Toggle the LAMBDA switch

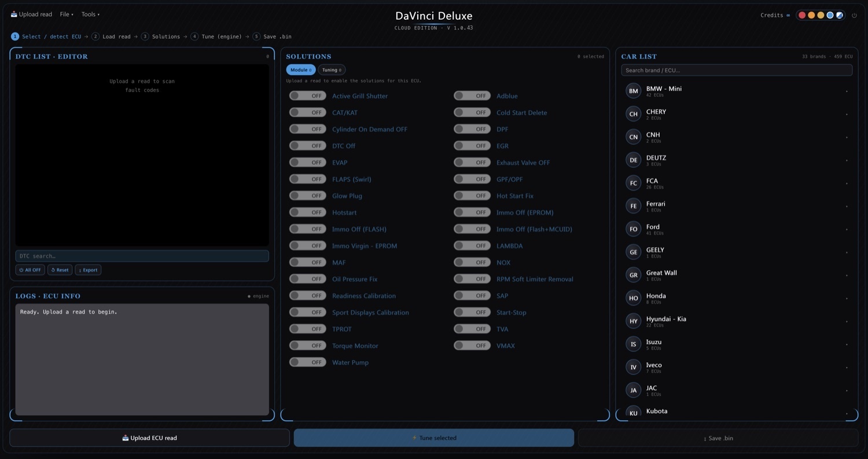472,245
